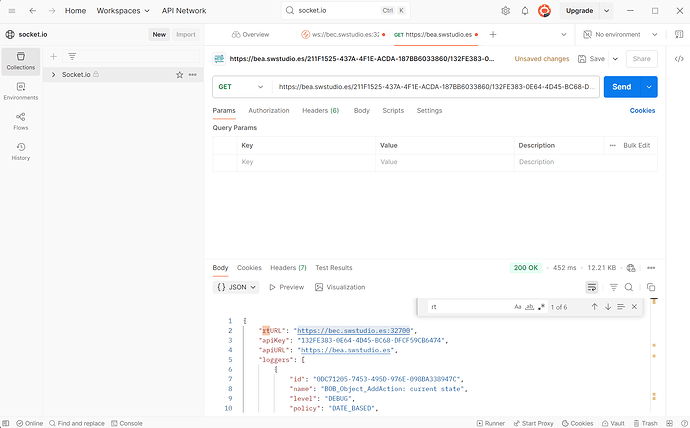Switch to the Headers (6) request tab
The image size is (690, 428).
point(320,110)
